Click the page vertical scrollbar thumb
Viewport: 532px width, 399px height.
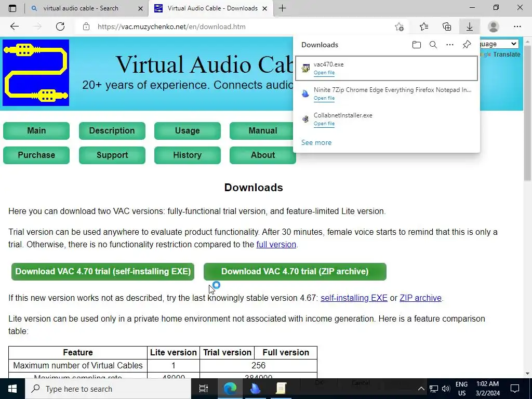[528, 112]
